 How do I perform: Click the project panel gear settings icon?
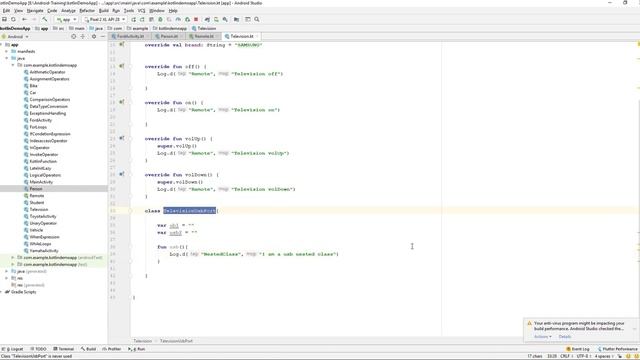coord(94,36)
